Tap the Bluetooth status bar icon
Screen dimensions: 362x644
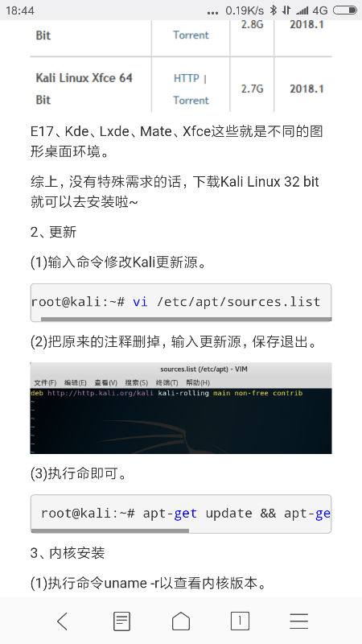pos(274,10)
